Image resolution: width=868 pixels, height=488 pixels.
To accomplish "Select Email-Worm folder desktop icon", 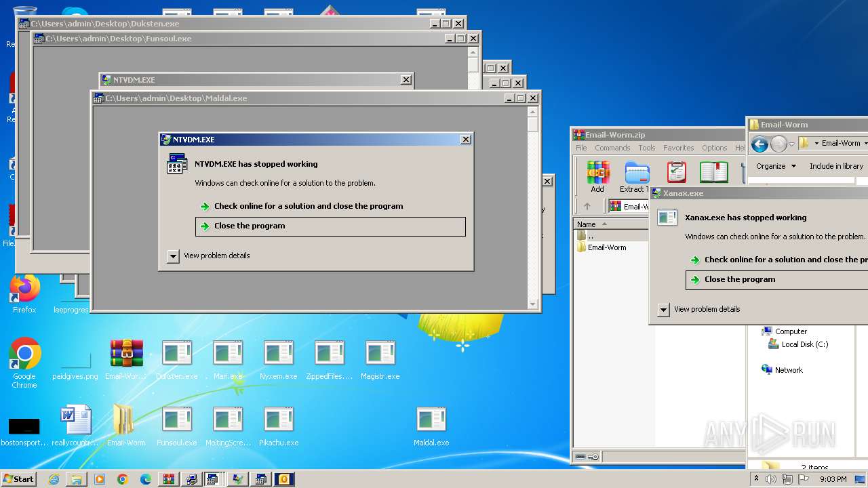I will [126, 426].
